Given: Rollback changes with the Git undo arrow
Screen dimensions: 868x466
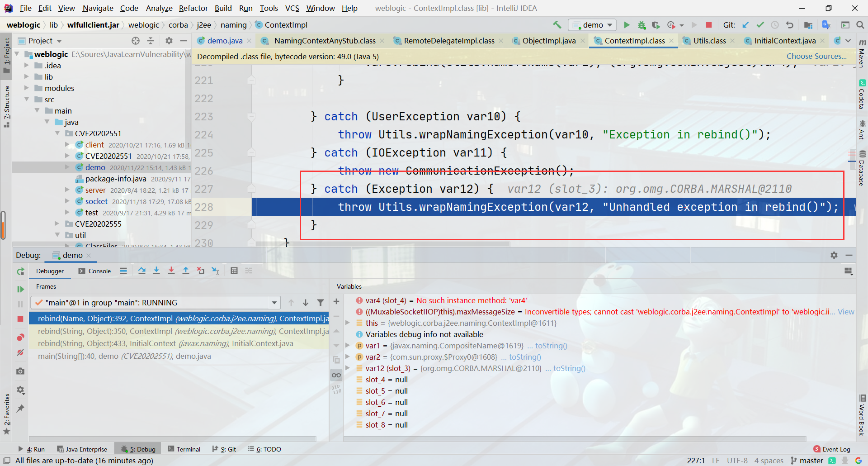Looking at the screenshot, I should tap(789, 25).
